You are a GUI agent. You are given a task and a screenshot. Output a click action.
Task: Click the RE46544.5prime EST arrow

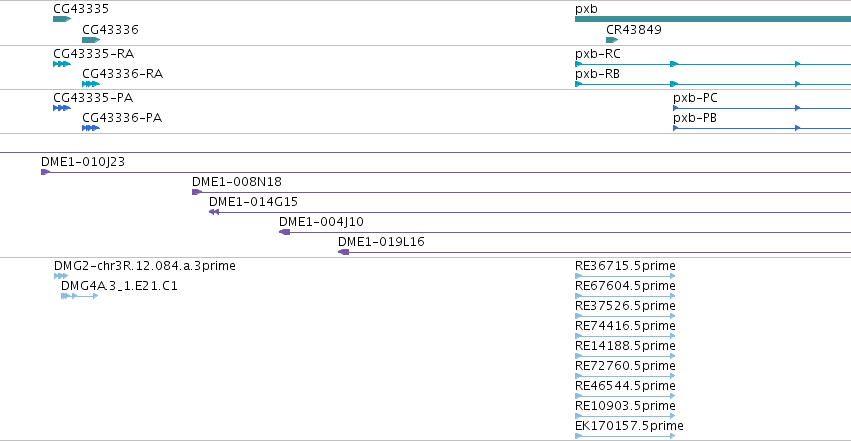[625, 396]
